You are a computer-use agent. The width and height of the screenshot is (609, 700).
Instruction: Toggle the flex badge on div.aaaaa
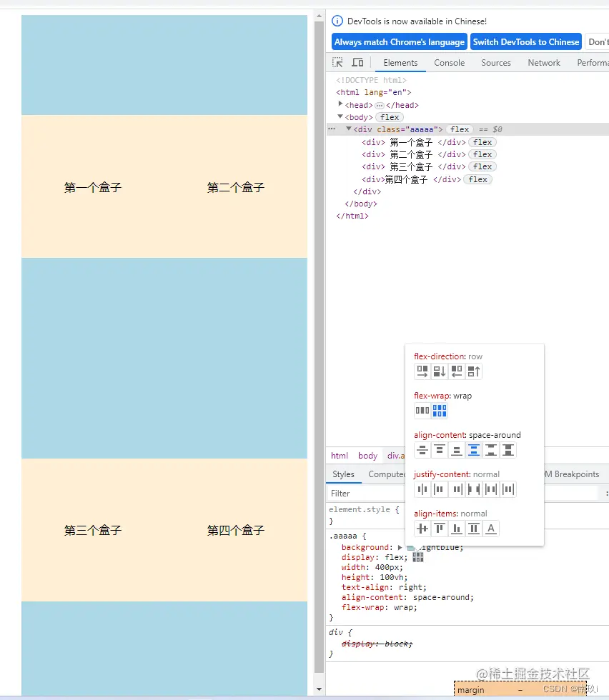click(459, 129)
